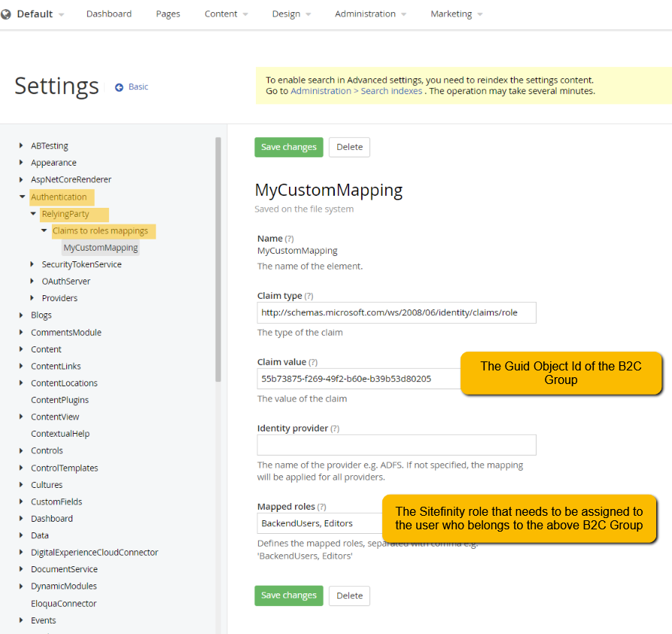Navigate to Pages in the top bar

(x=168, y=13)
